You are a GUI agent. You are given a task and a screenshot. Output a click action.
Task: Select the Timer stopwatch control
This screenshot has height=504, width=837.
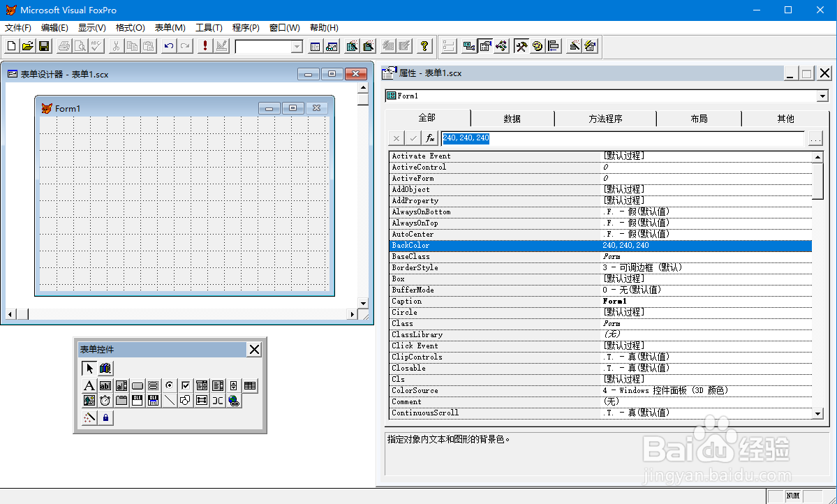pyautogui.click(x=105, y=401)
